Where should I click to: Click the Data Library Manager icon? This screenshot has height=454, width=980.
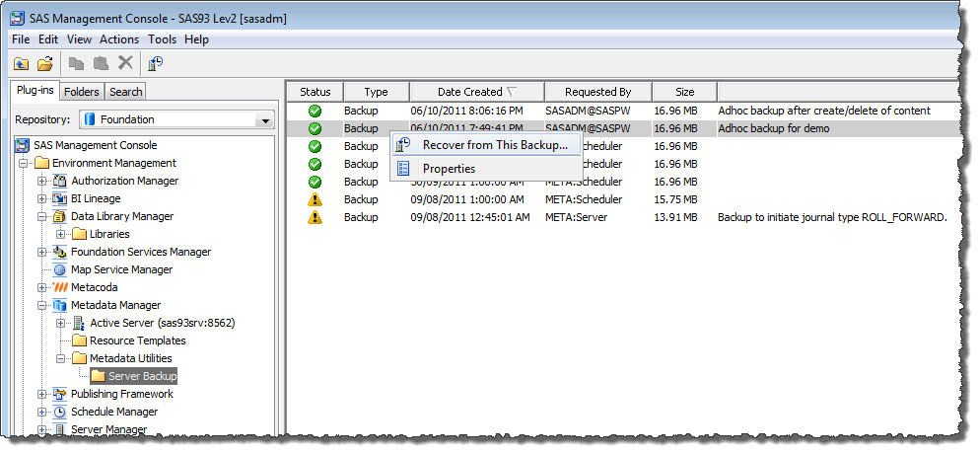tap(60, 216)
